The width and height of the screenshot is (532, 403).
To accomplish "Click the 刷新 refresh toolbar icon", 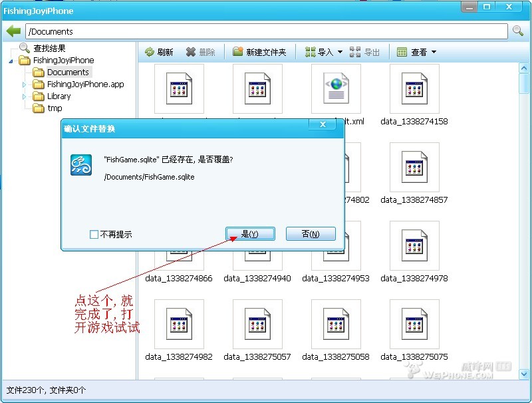I will pyautogui.click(x=150, y=52).
